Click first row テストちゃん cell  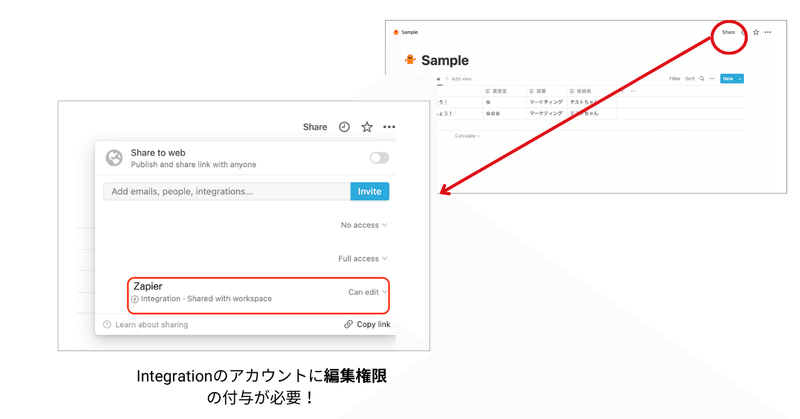coord(592,102)
